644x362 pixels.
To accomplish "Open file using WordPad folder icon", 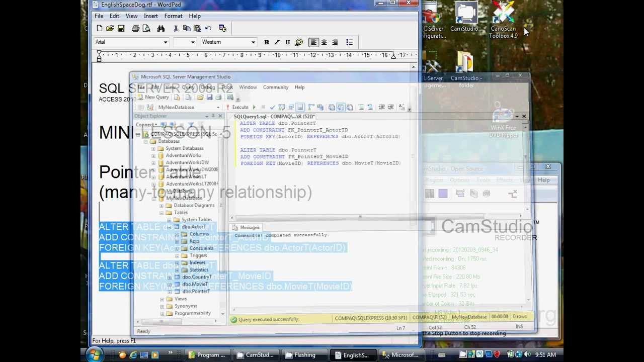I will pyautogui.click(x=110, y=29).
